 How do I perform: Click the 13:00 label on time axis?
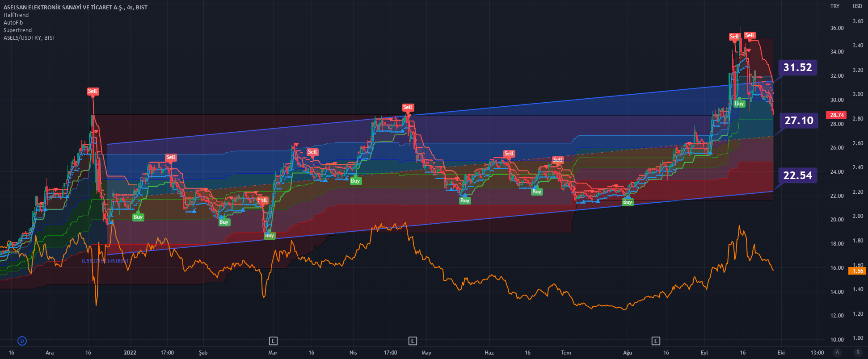[817, 353]
